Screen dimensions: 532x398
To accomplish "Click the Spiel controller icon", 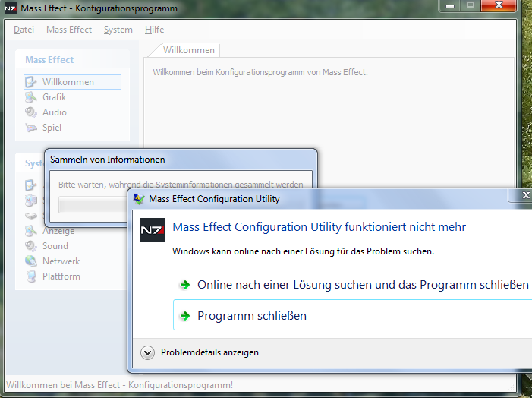I will pos(31,128).
